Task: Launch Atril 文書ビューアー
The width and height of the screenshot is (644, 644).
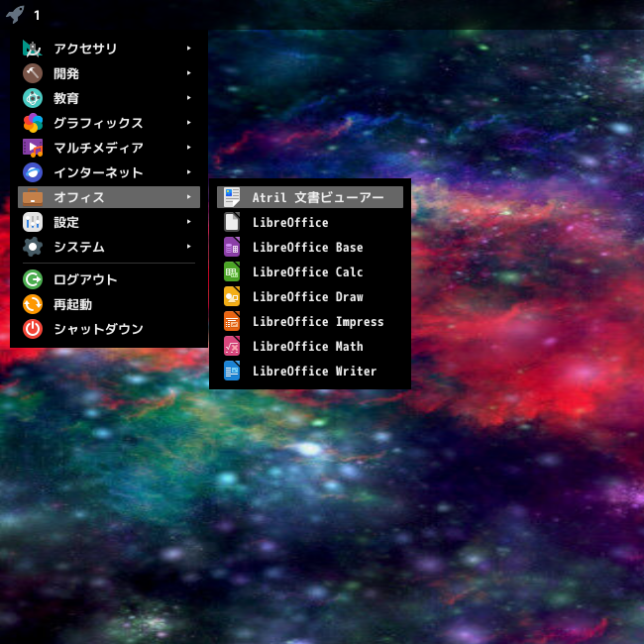Action: click(310, 197)
